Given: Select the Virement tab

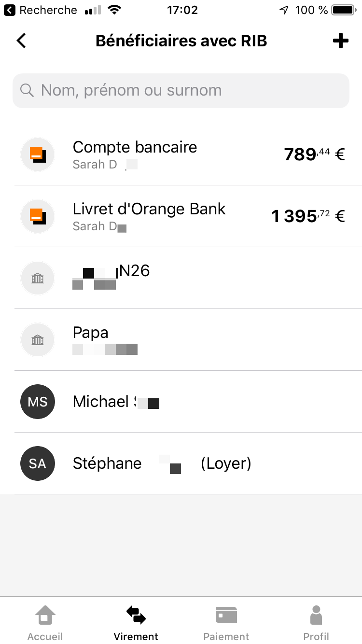Looking at the screenshot, I should point(136,623).
